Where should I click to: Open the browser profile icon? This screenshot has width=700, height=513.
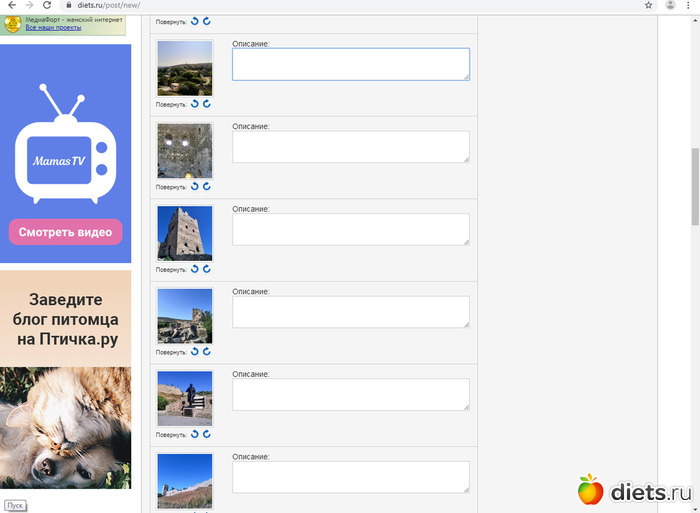(671, 5)
